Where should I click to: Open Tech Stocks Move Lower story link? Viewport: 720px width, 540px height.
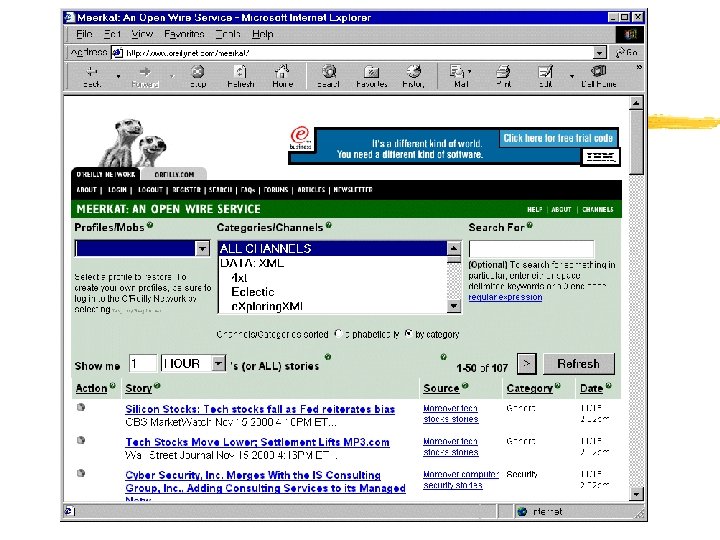pos(257,442)
